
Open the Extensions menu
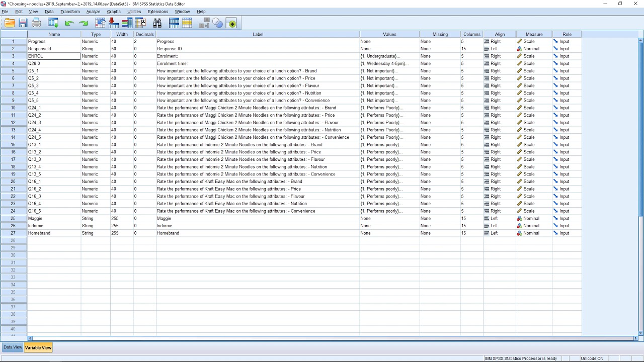tap(158, 12)
